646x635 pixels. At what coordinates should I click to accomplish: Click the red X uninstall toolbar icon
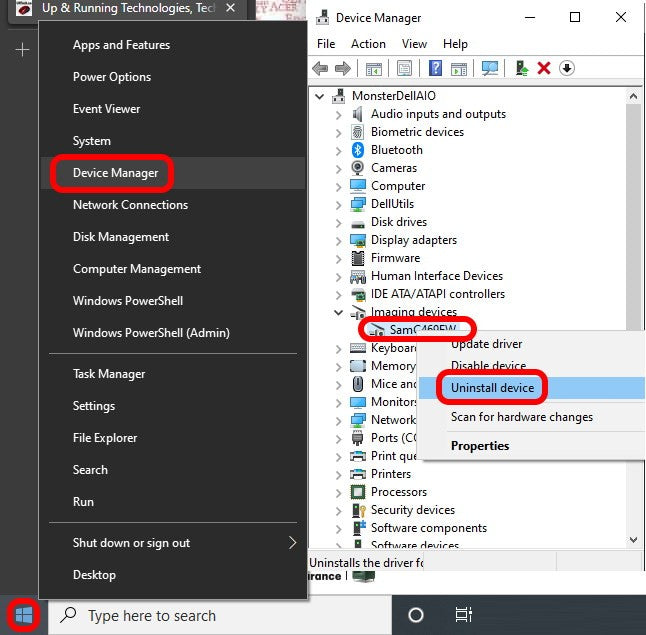click(x=544, y=68)
